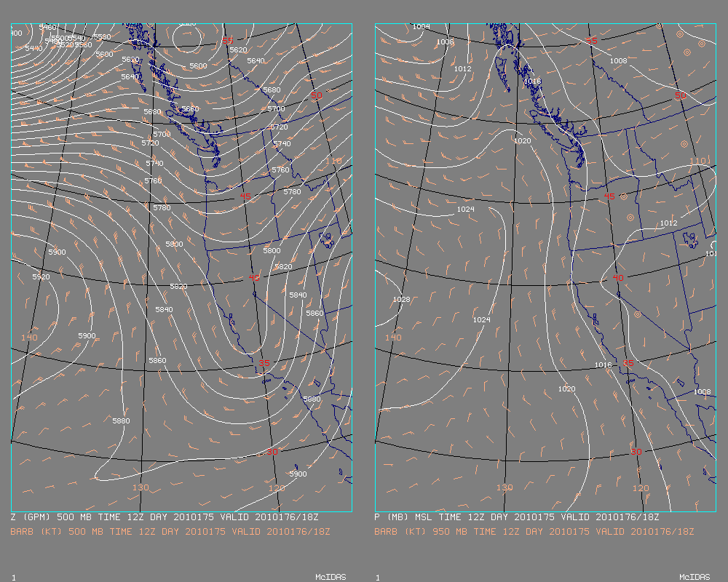728x582 pixels.
Task: Click the 5580 height contour label
Action: click(102, 36)
